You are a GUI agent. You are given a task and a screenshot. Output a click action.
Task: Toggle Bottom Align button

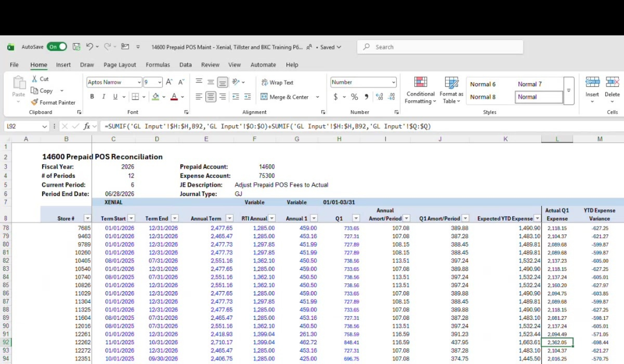click(x=223, y=82)
